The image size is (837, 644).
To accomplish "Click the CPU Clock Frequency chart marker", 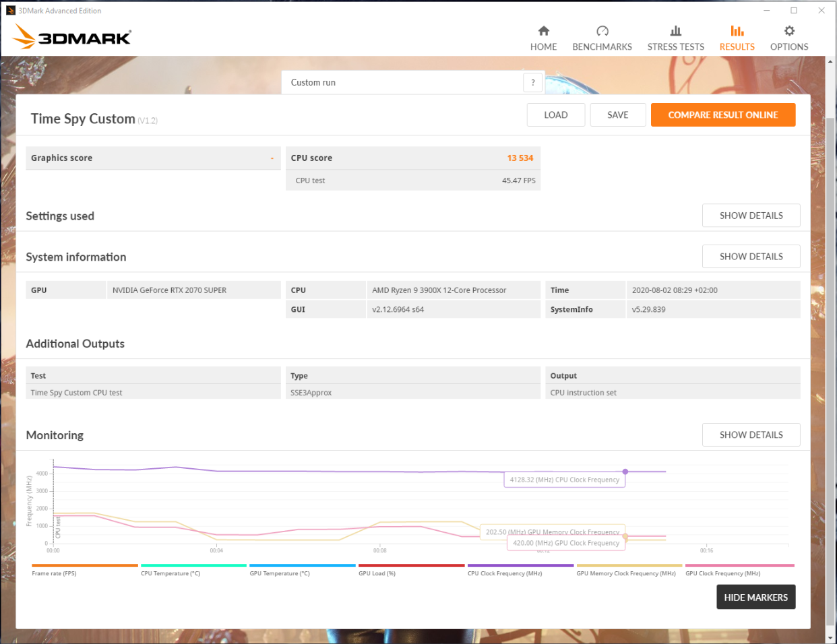I will click(x=625, y=472).
